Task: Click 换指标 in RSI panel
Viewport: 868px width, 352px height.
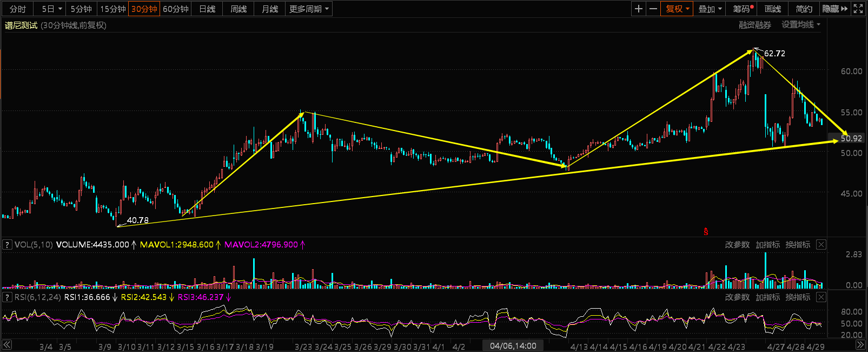Action: (798, 297)
